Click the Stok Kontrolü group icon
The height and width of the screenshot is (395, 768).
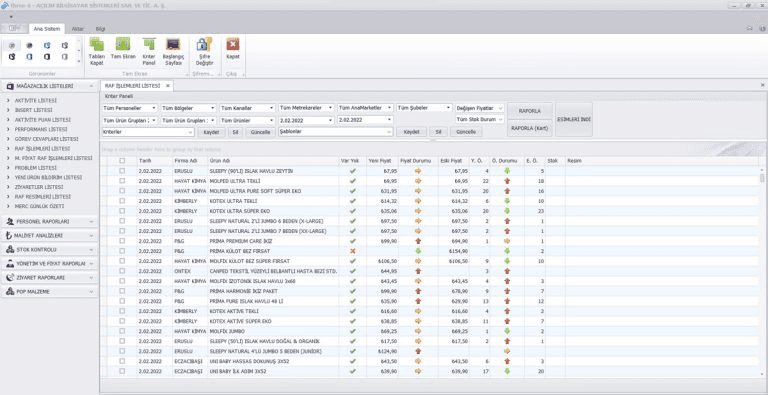[x=10, y=249]
